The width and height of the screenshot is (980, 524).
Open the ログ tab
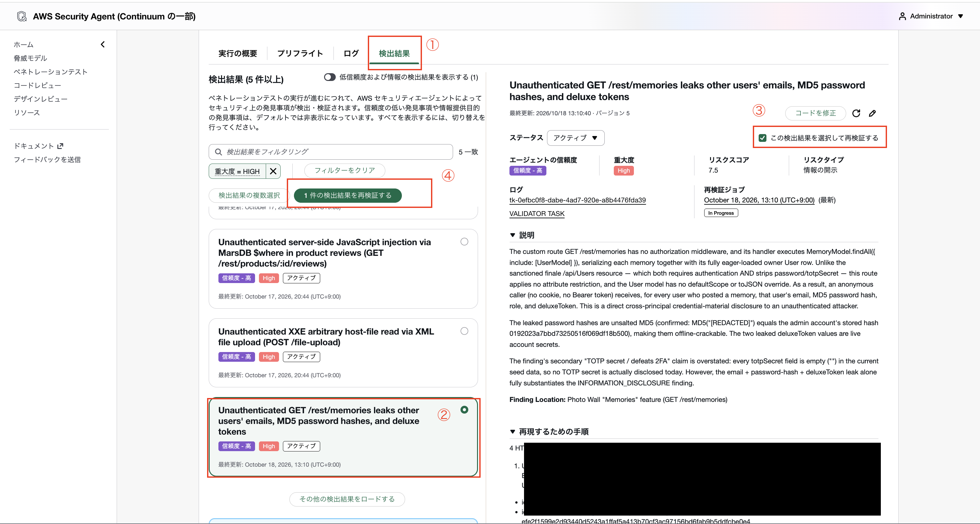point(351,53)
